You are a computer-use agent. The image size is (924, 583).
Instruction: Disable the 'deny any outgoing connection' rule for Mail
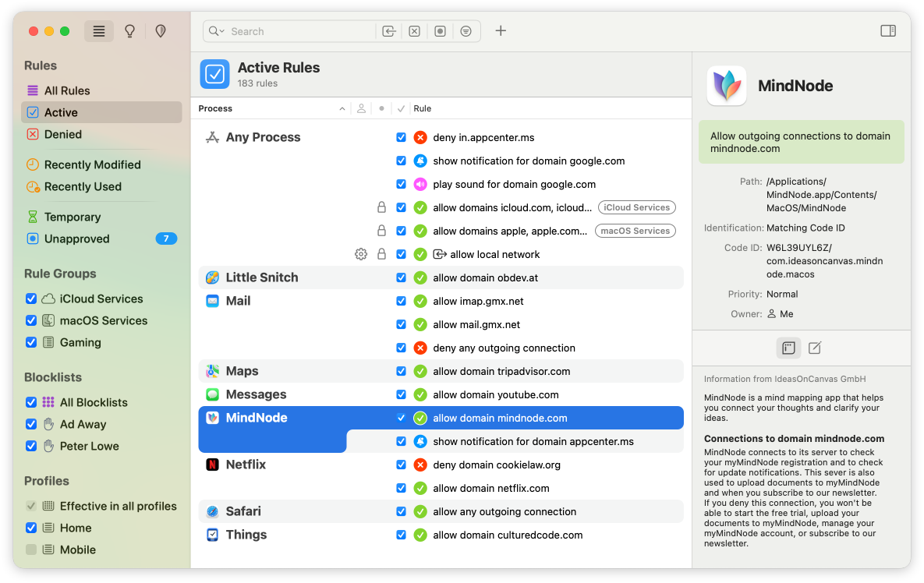click(x=401, y=348)
